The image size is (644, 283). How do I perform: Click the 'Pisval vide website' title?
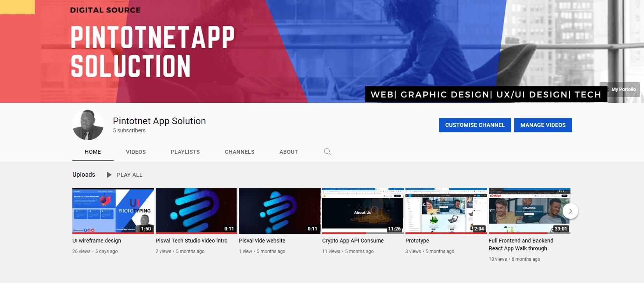point(262,241)
